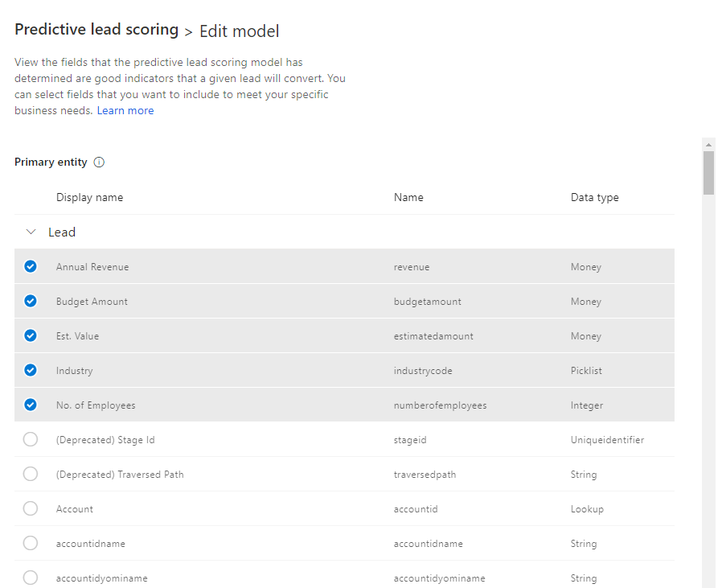This screenshot has height=588, width=722.
Task: Click the scrollbar up arrow
Action: click(x=708, y=145)
